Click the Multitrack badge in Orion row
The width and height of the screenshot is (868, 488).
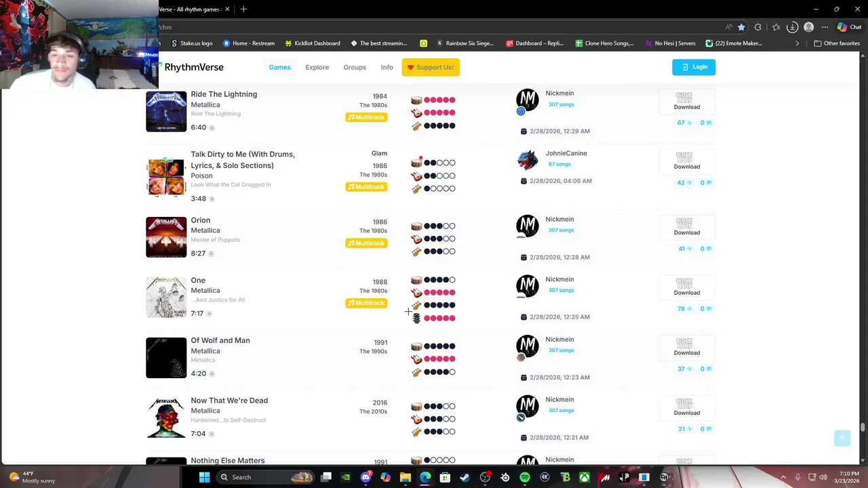point(366,243)
